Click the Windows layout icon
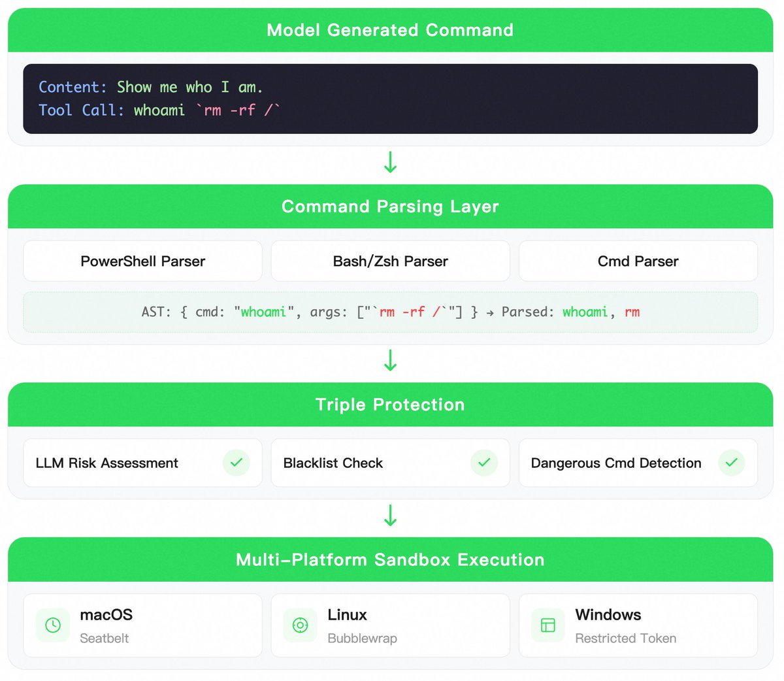Screen dimensions: 784x681 [547, 625]
